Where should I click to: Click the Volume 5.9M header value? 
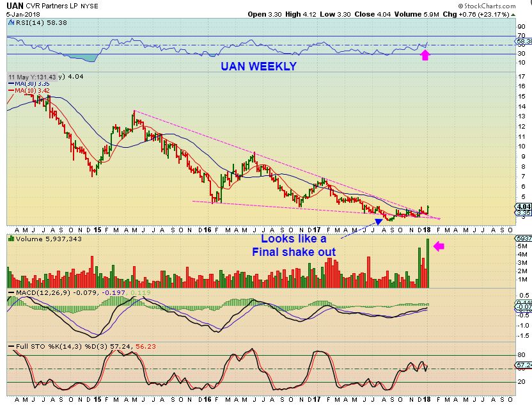[x=417, y=14]
